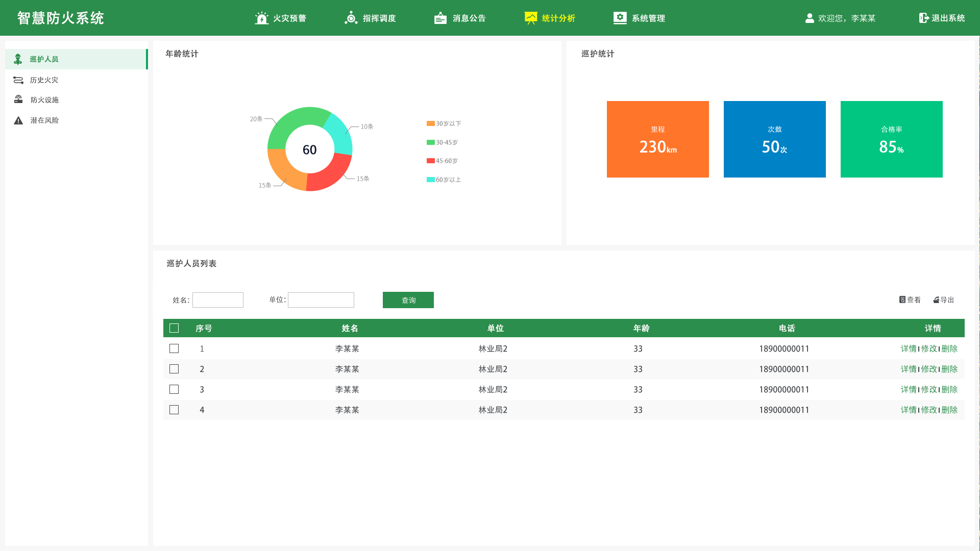Click the 姓名 input field

[x=218, y=300]
